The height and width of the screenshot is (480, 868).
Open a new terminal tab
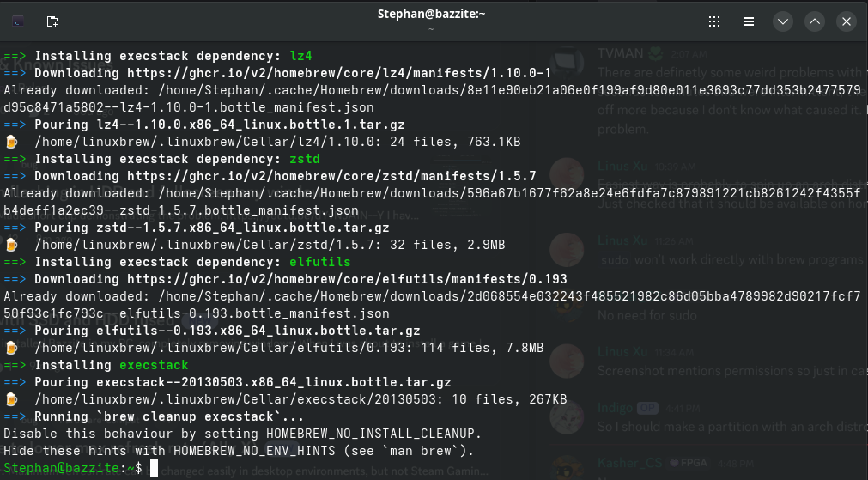tap(52, 21)
